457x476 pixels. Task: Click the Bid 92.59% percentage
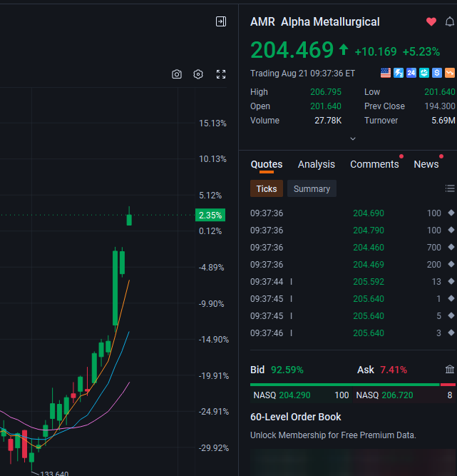287,370
